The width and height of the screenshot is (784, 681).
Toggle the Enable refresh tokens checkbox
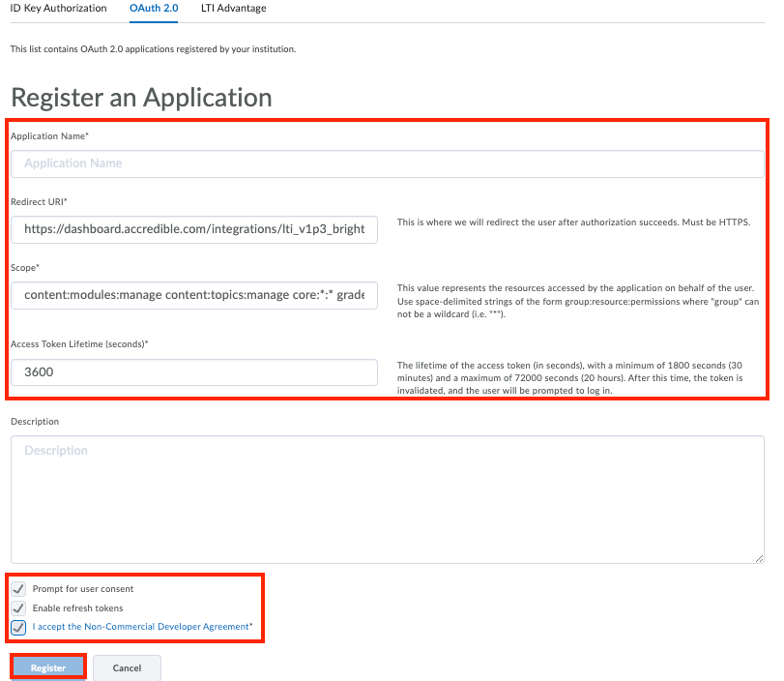[17, 607]
